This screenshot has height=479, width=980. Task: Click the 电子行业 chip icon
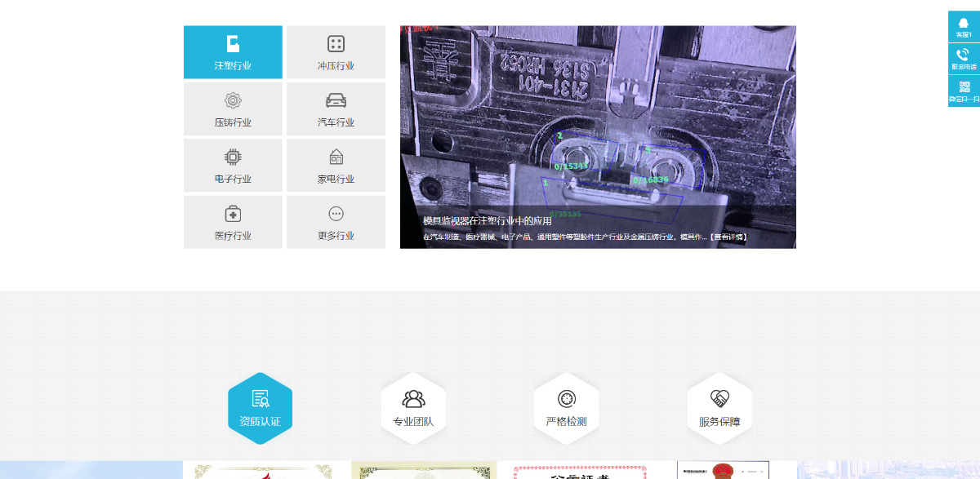pos(233,157)
